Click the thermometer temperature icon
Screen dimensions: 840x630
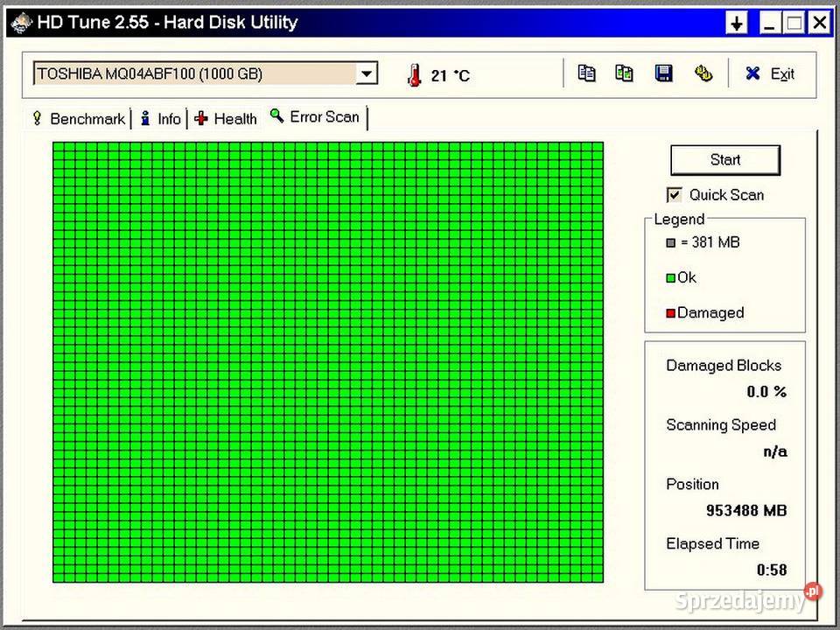tap(414, 75)
